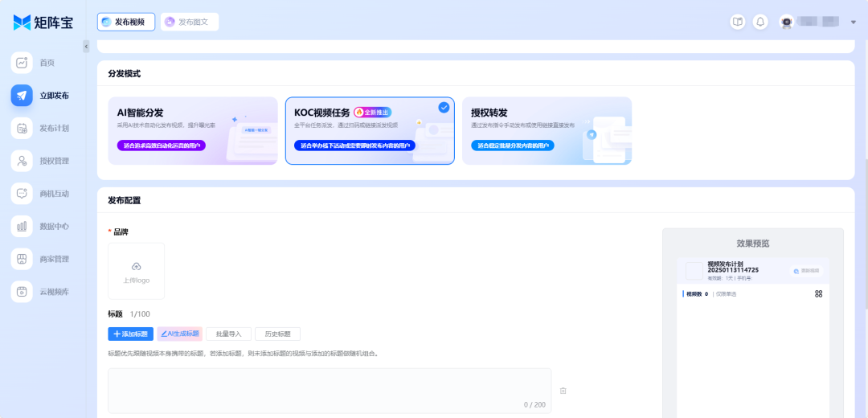Click the user avatar icon

click(787, 23)
